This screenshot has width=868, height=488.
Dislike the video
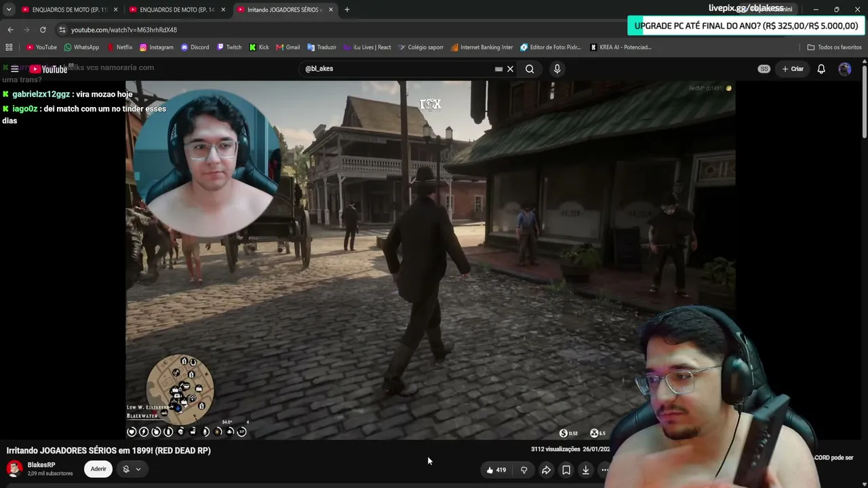(x=524, y=470)
